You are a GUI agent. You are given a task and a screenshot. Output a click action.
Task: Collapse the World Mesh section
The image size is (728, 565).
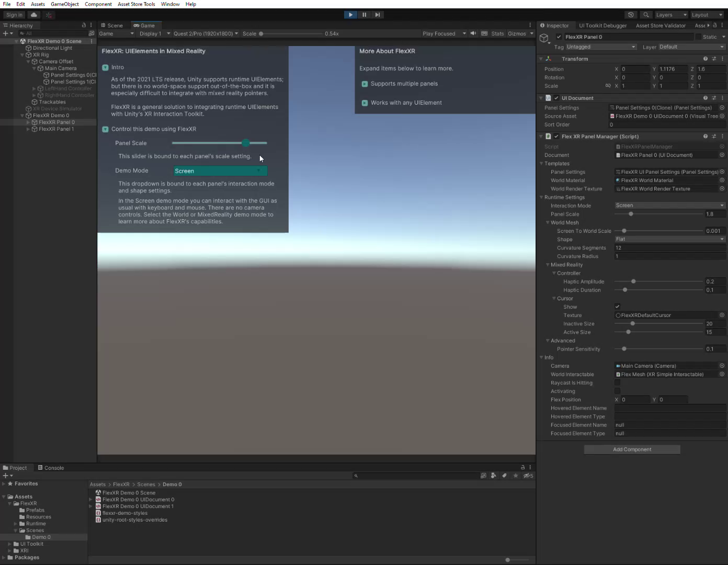coord(548,222)
